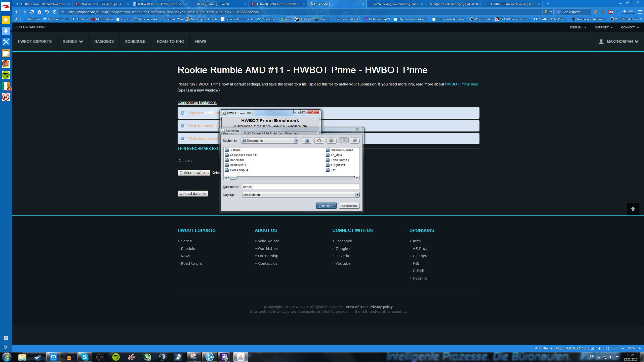
Task: Click the 'Datei auswählen' file chooser button
Action: click(x=194, y=173)
